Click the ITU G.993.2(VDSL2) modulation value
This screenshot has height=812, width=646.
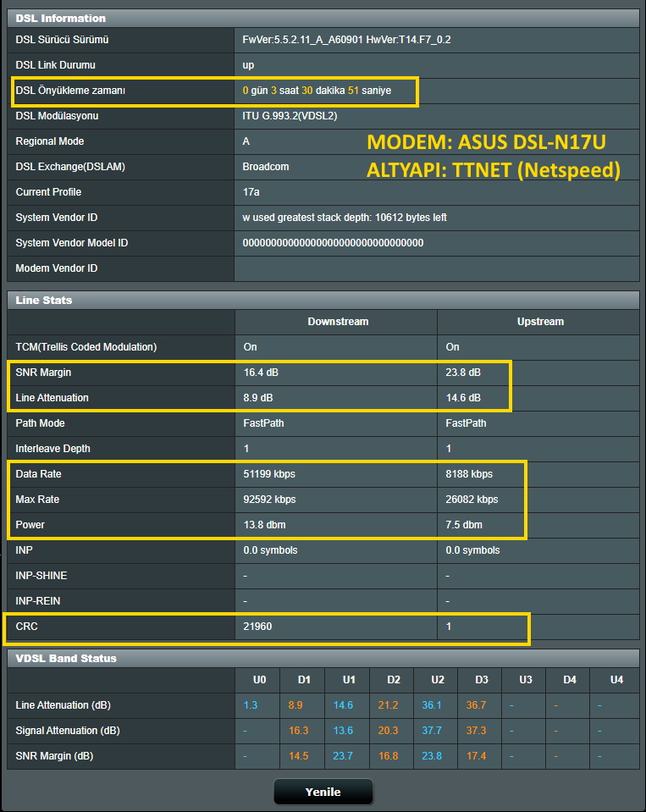click(290, 116)
